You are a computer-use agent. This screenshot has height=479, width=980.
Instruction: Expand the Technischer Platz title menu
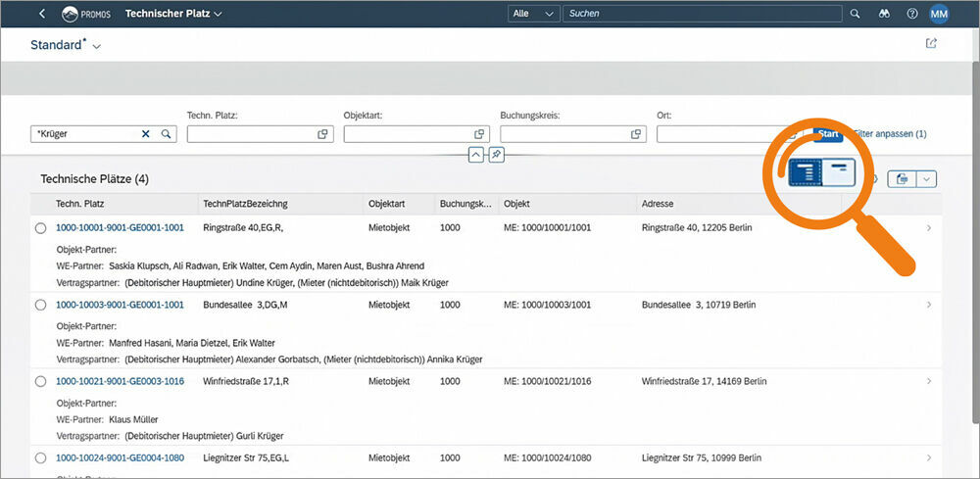point(218,14)
